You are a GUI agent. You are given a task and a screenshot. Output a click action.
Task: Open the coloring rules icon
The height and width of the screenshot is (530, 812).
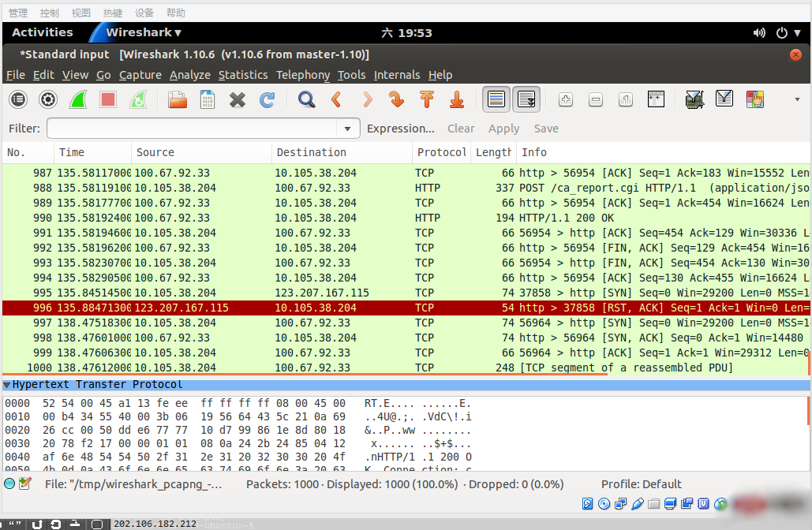tap(755, 99)
